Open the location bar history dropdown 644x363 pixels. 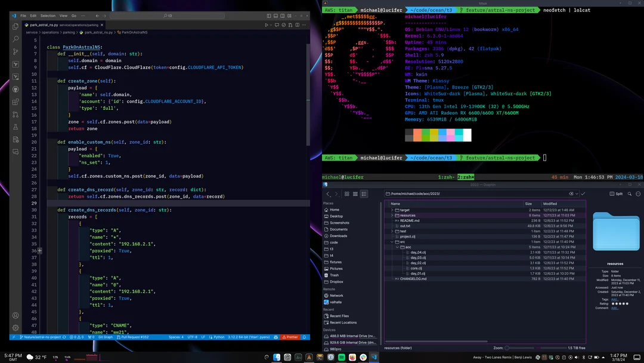pos(576,194)
